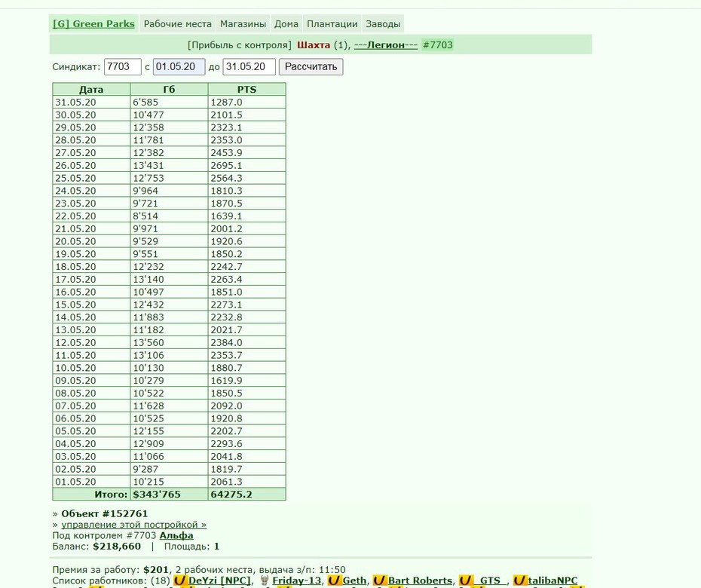Click the Объект #152761 heading
Image resolution: width=701 pixels, height=588 pixels.
point(104,514)
